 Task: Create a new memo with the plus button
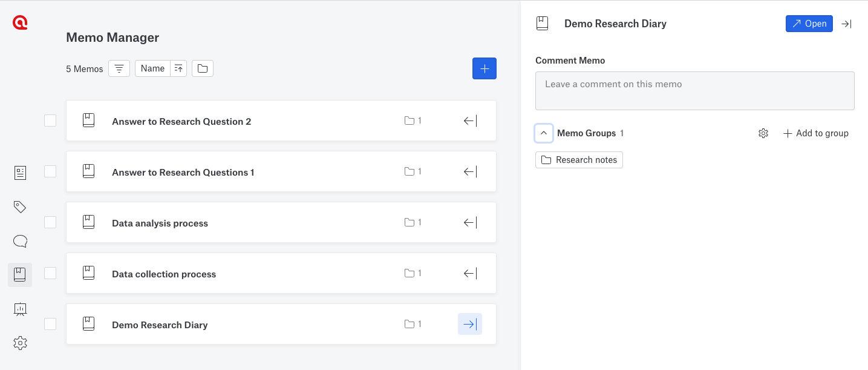pos(484,68)
